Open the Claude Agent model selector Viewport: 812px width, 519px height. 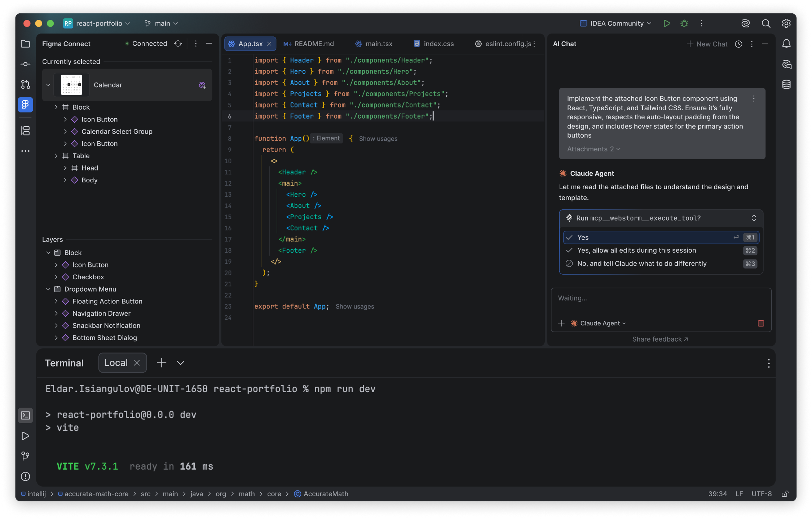click(x=599, y=323)
